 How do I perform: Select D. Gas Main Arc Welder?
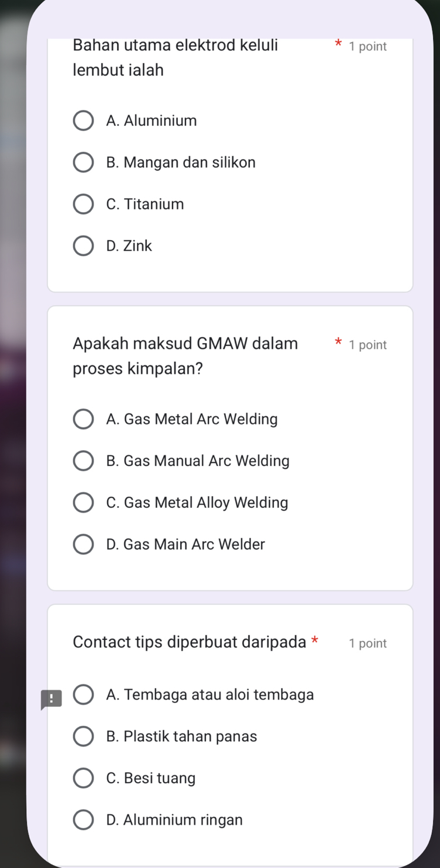[83, 544]
